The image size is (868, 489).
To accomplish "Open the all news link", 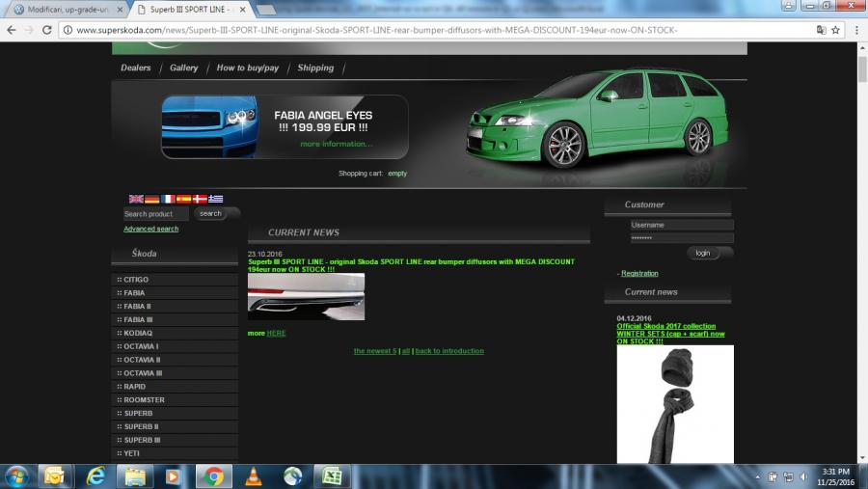I will pyautogui.click(x=406, y=350).
